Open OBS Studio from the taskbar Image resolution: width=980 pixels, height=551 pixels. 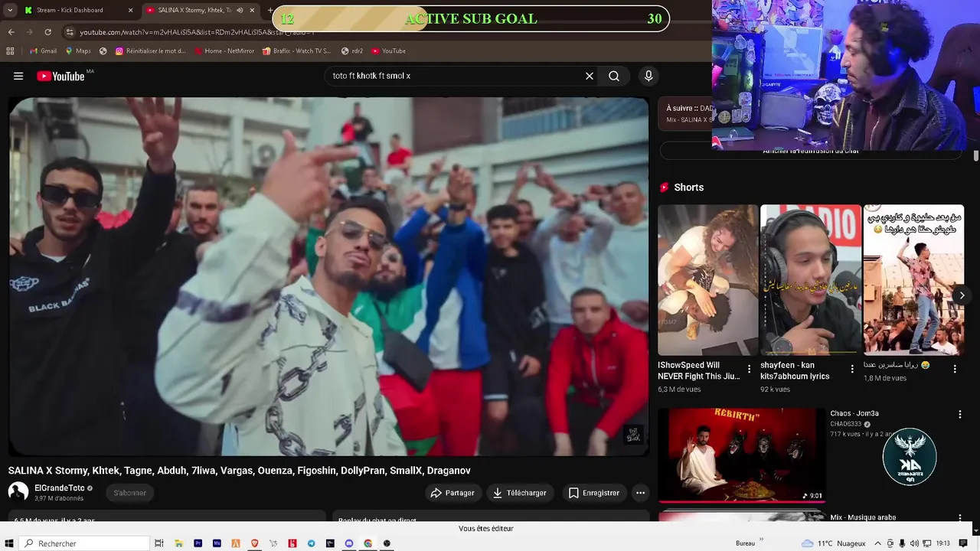click(x=387, y=543)
